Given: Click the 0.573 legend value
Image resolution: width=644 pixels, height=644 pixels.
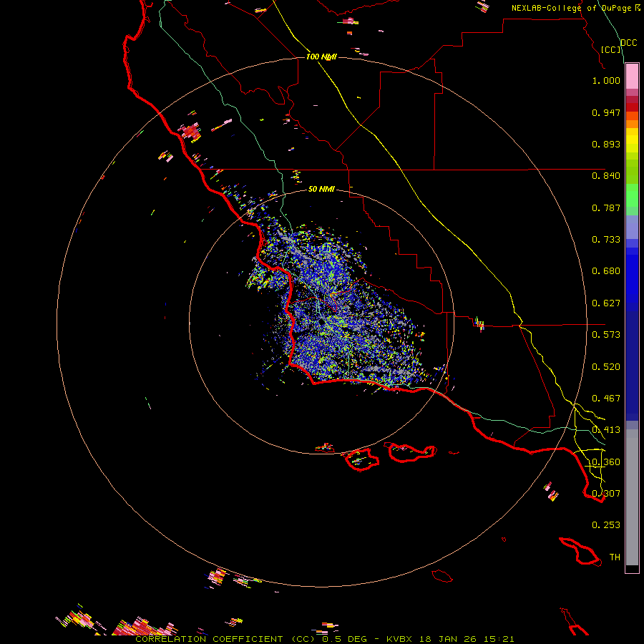Looking at the screenshot, I should coord(606,335).
